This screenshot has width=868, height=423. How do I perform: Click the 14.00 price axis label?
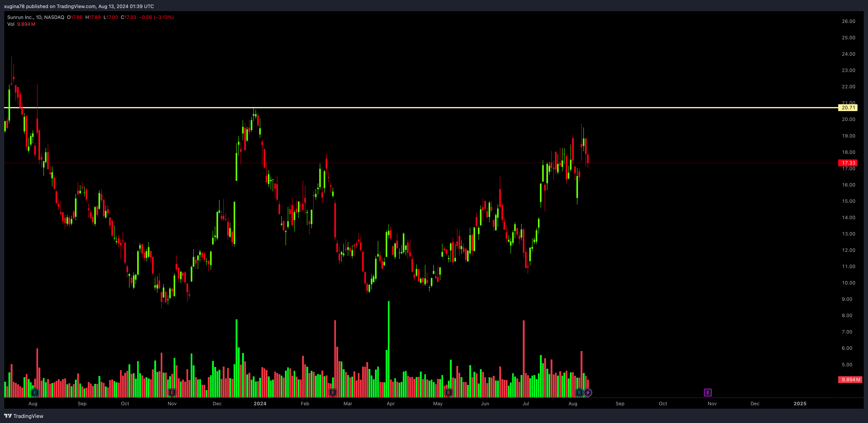(848, 218)
